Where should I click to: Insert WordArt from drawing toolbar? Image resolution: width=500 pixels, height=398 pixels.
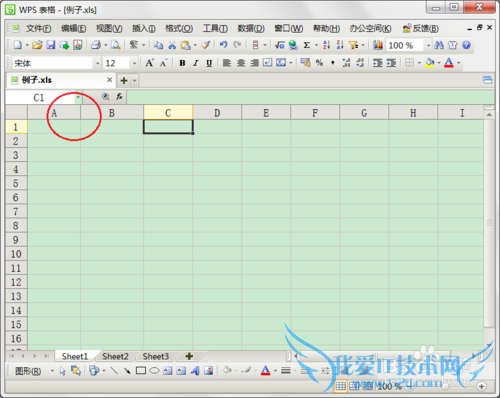(195, 371)
